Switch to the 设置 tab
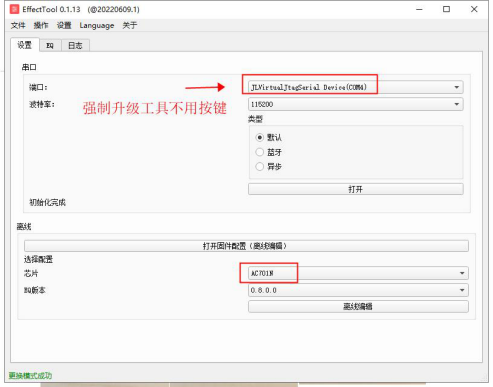Image resolution: width=493 pixels, height=387 pixels. click(x=25, y=45)
